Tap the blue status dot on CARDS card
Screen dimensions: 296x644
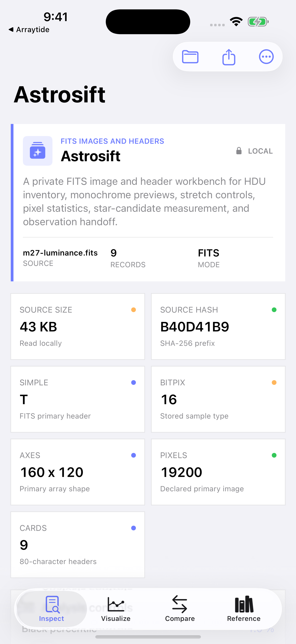[x=133, y=528]
